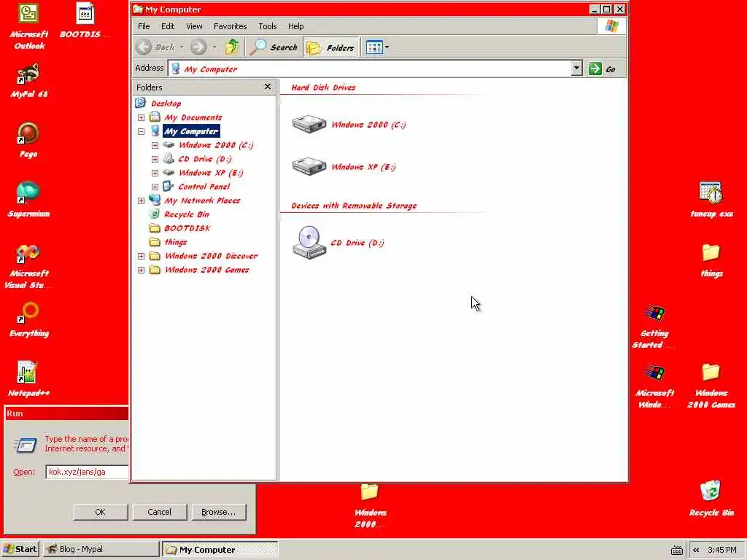Show hidden tray icons chevron
The image size is (747, 560).
pyautogui.click(x=696, y=550)
